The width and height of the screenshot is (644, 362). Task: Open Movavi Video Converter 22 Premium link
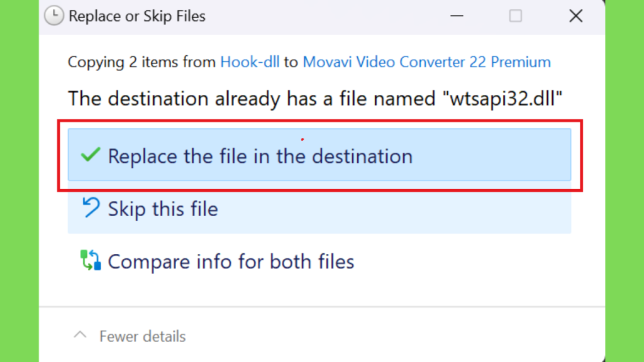427,62
